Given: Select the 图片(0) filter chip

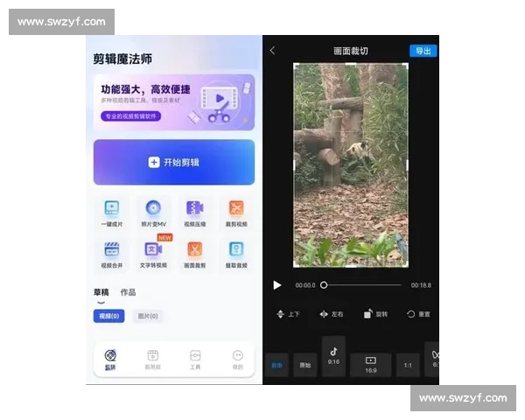Looking at the screenshot, I should click(148, 316).
